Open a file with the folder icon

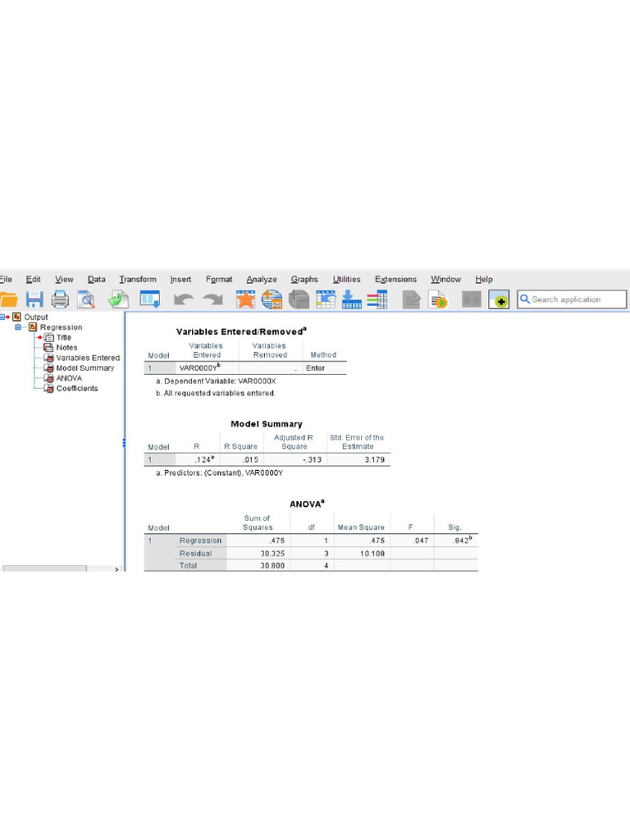tap(8, 299)
